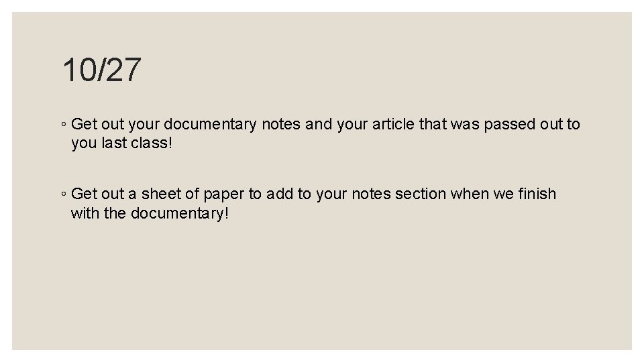Click the word "notes" in the first bullet
This screenshot has height=362, width=644.
tap(280, 124)
